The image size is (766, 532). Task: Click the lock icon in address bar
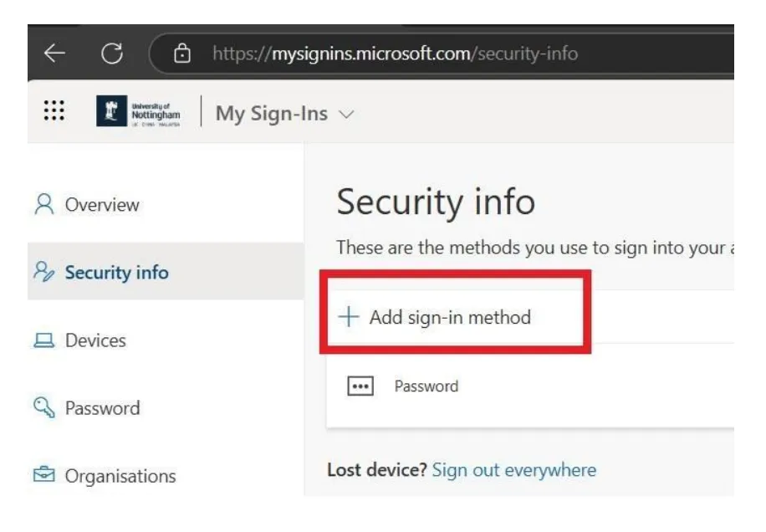182,54
